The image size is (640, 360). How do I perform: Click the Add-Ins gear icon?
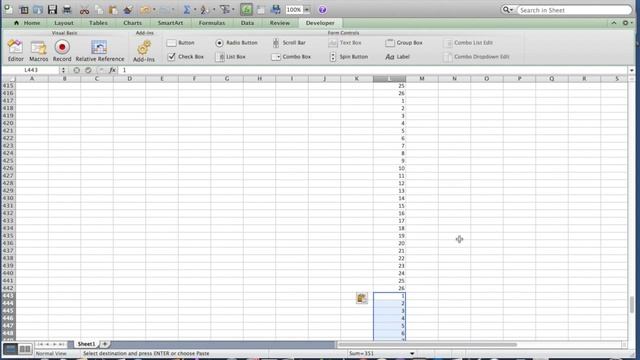[144, 51]
